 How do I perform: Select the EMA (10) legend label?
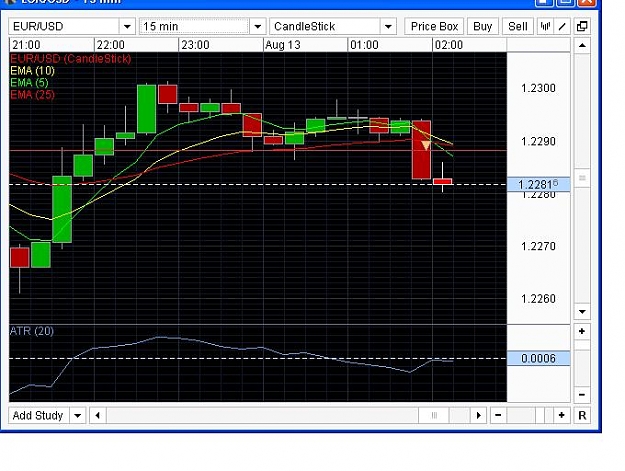pyautogui.click(x=32, y=71)
